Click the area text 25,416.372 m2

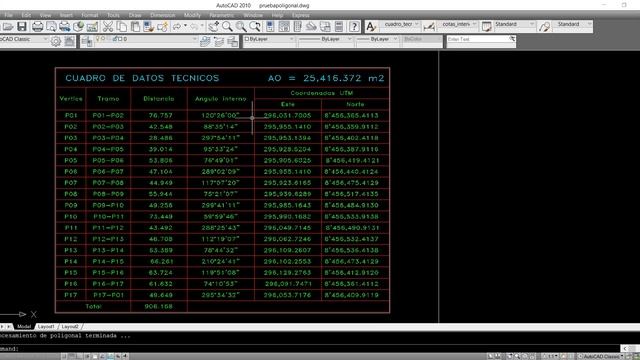344,78
